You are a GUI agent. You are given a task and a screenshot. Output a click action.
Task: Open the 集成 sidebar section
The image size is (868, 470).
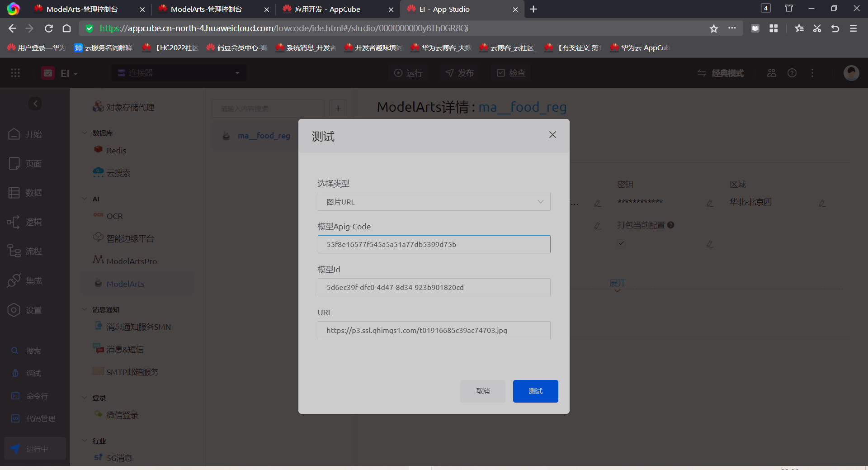[x=25, y=280]
